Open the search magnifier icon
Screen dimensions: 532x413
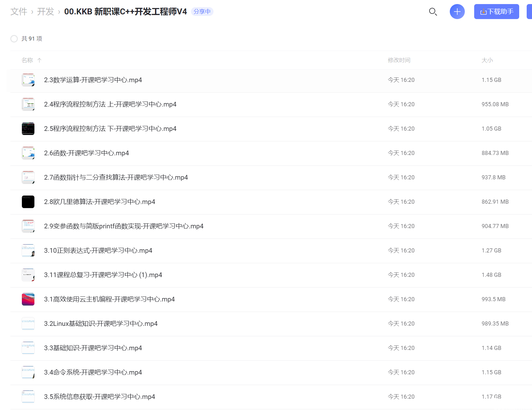pyautogui.click(x=433, y=12)
